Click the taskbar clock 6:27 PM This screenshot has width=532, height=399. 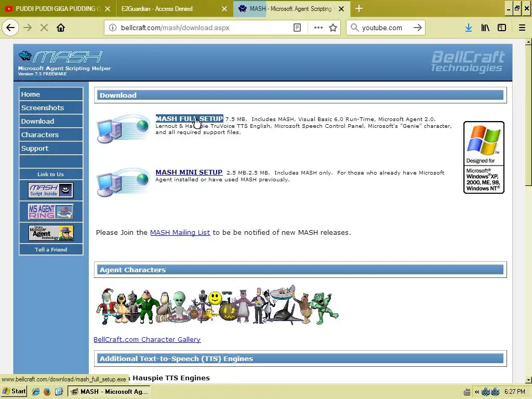(515, 392)
